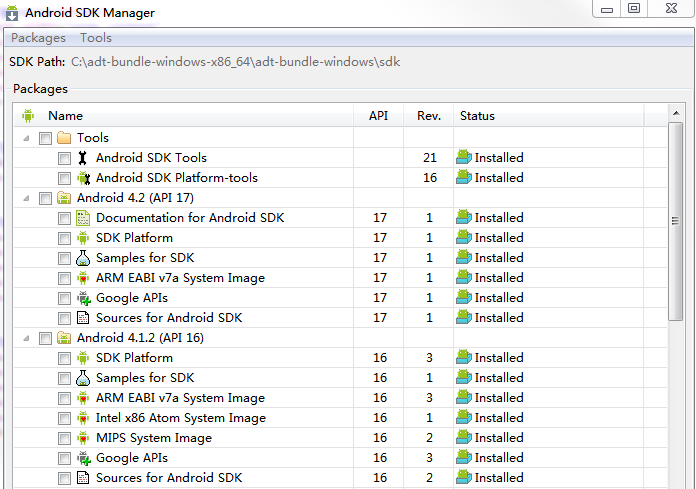This screenshot has height=489, width=696.
Task: Click the Tools group label in tree
Action: (93, 138)
